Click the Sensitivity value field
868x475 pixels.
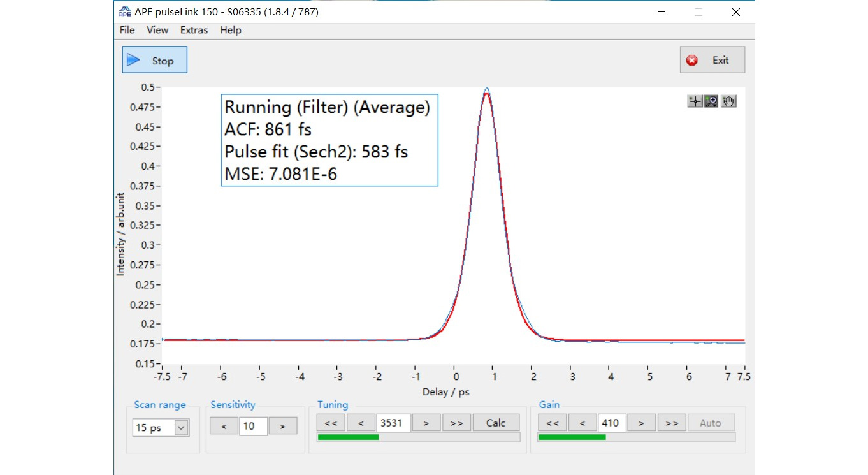point(253,426)
